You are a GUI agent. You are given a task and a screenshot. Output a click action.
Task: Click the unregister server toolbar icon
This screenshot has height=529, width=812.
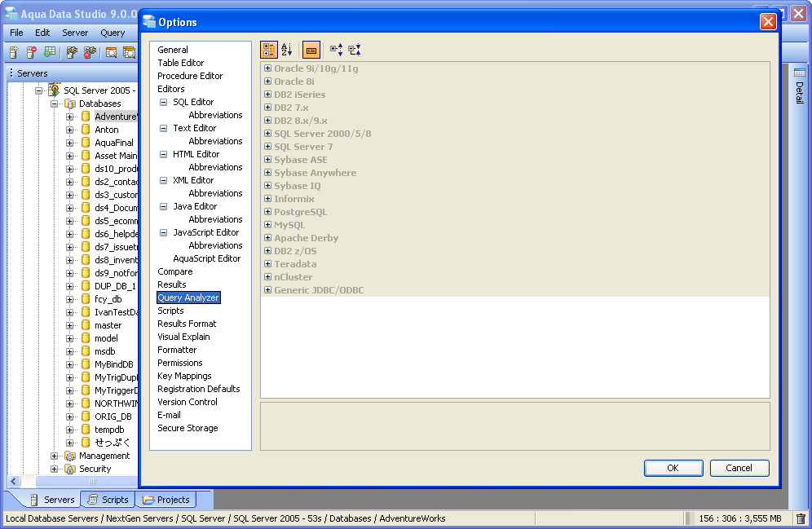pos(32,52)
